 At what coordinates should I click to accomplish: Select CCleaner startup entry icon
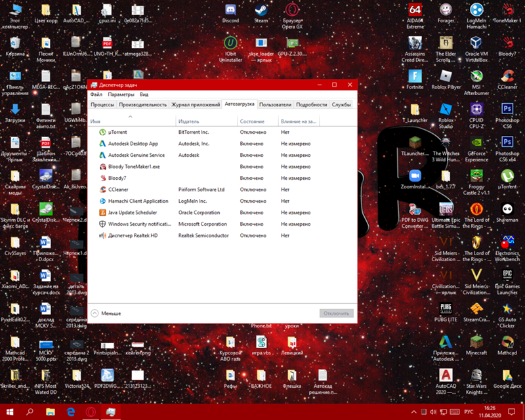[x=102, y=190]
